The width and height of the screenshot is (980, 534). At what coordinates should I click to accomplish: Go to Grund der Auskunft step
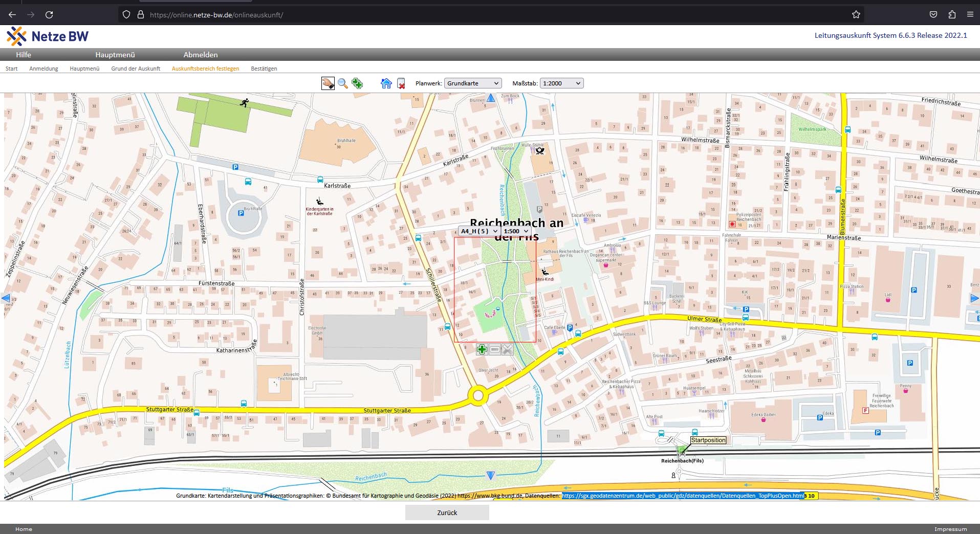(136, 69)
